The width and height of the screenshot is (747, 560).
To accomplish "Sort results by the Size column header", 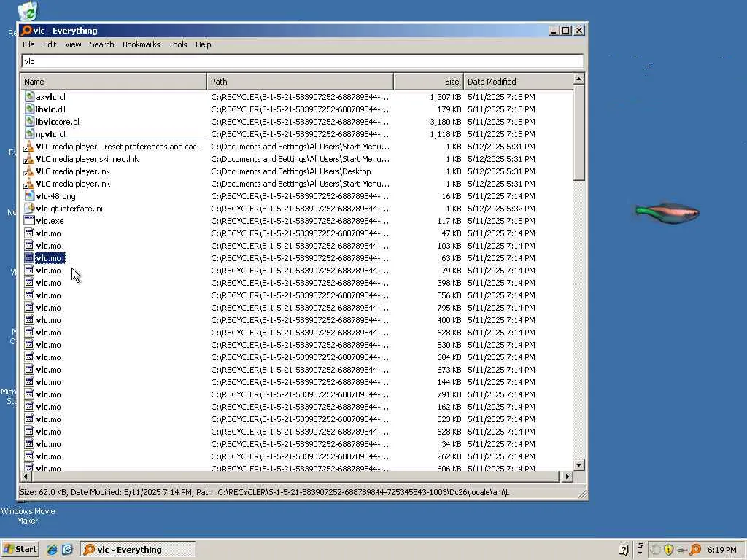I will pyautogui.click(x=428, y=82).
